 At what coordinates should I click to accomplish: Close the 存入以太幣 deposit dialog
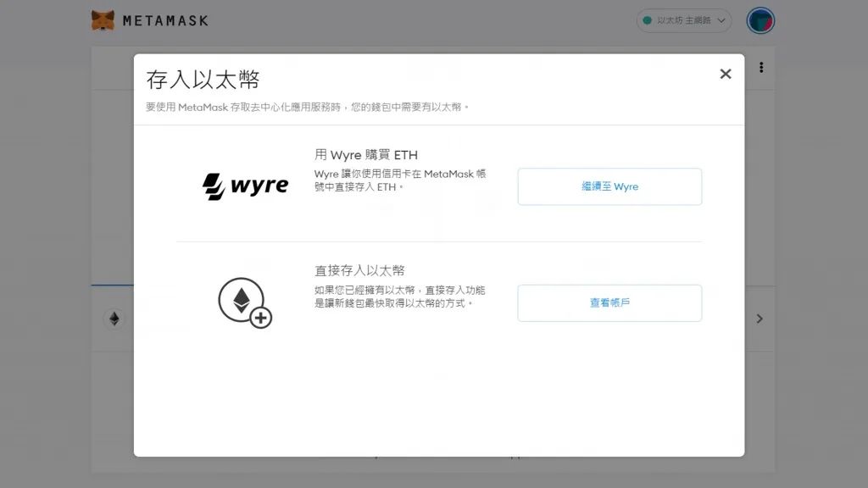pos(726,75)
